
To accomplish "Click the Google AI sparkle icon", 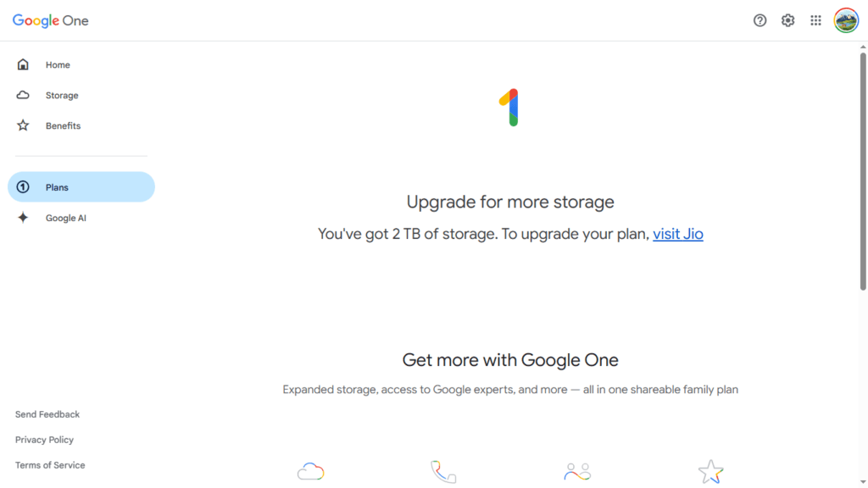I will (23, 218).
